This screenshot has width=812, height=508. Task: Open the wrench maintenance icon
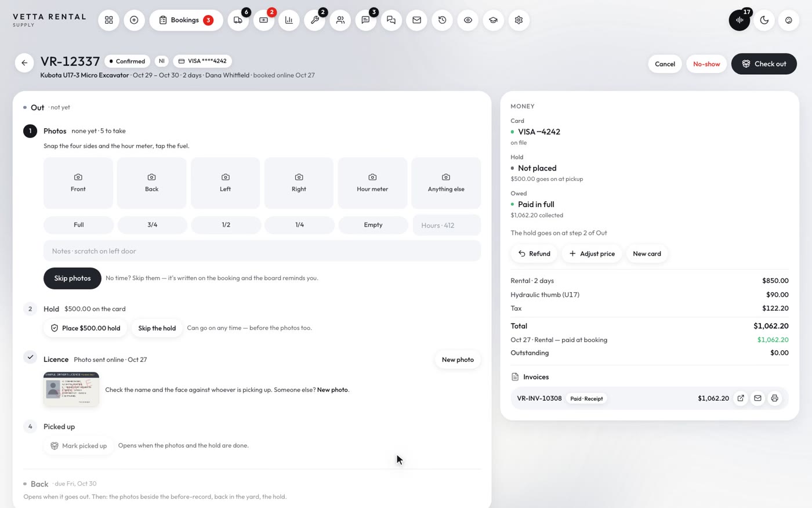coord(315,20)
